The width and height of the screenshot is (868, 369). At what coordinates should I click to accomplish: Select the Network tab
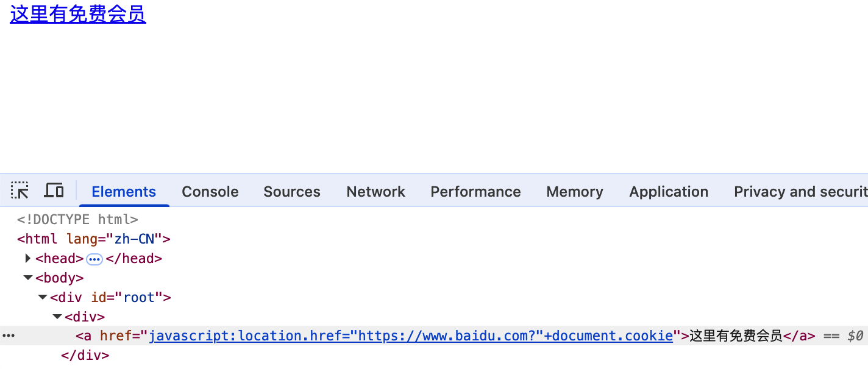[x=375, y=192]
